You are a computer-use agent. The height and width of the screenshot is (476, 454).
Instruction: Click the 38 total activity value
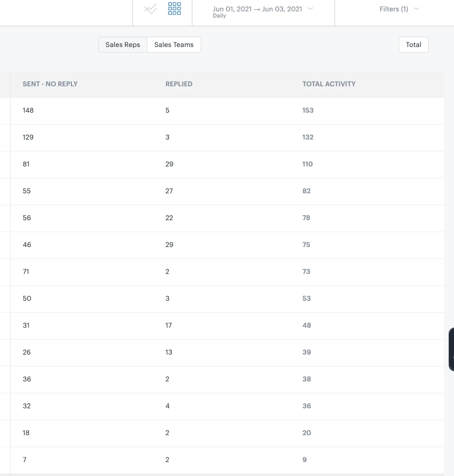pyautogui.click(x=307, y=379)
